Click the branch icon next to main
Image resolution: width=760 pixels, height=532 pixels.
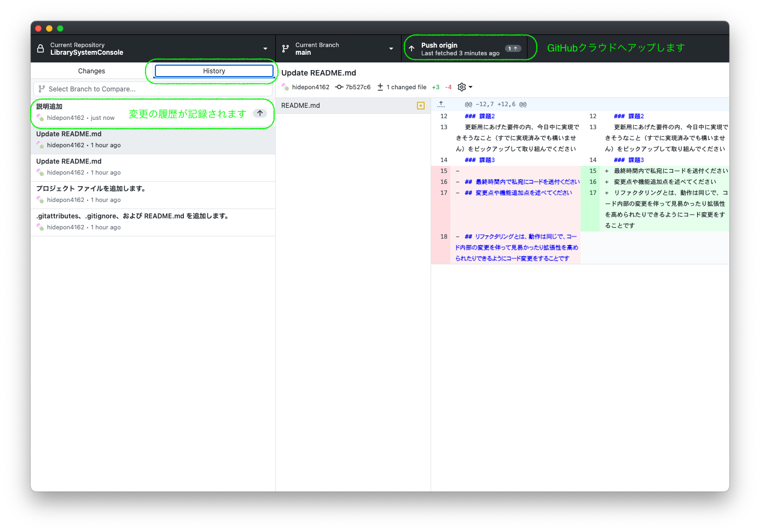[285, 48]
